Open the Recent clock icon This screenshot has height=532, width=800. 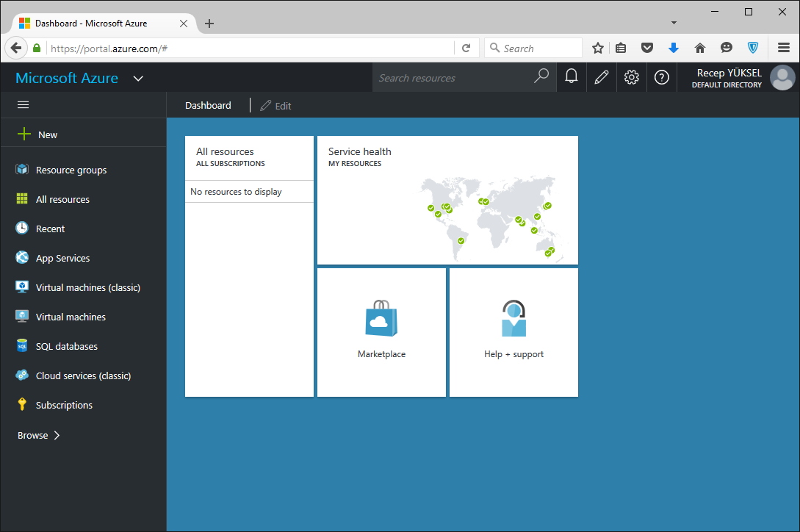22,229
